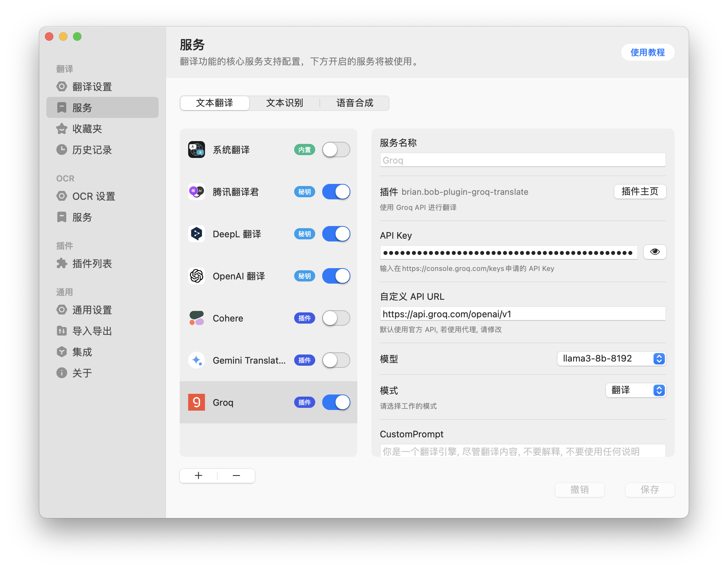This screenshot has height=570, width=728.
Task: Open the usage tutorial link button
Action: [x=647, y=53]
